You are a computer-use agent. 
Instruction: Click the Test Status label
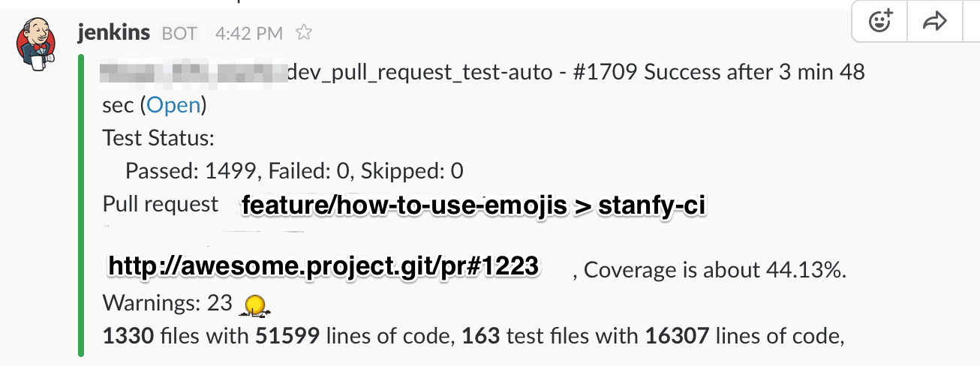click(158, 138)
